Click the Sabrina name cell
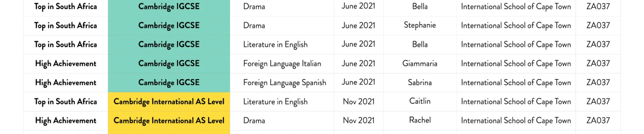644x134 pixels. (420, 83)
